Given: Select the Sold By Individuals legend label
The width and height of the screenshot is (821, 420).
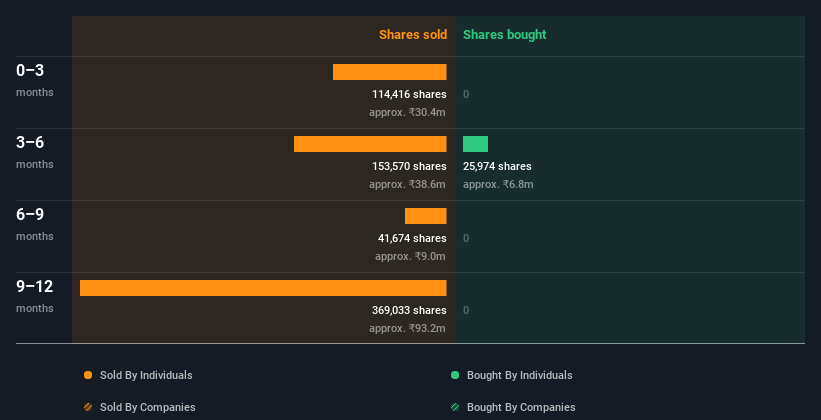Looking at the screenshot, I should click(146, 375).
